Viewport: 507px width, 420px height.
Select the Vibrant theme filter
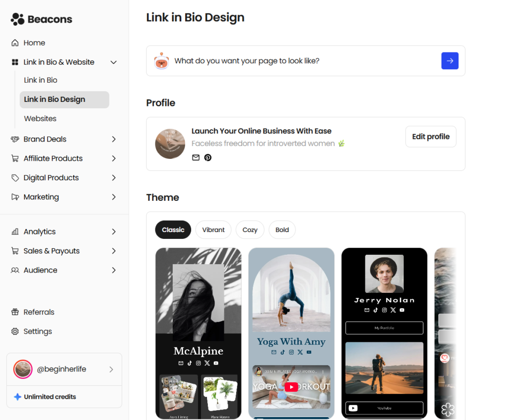213,230
